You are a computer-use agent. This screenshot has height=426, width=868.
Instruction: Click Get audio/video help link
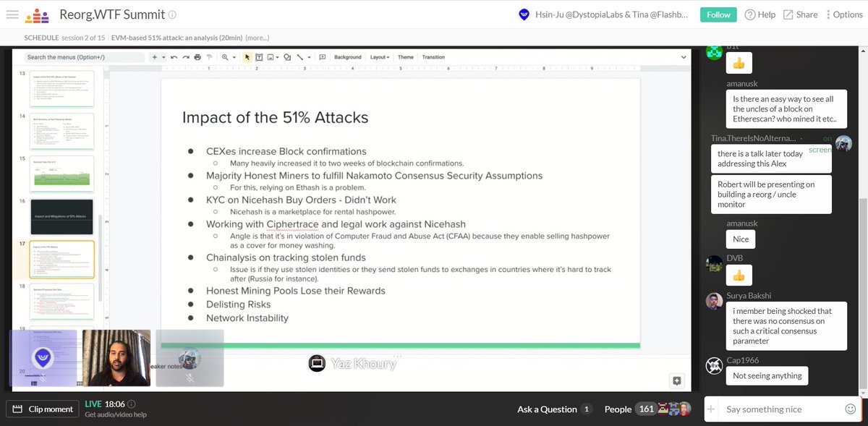(x=115, y=415)
